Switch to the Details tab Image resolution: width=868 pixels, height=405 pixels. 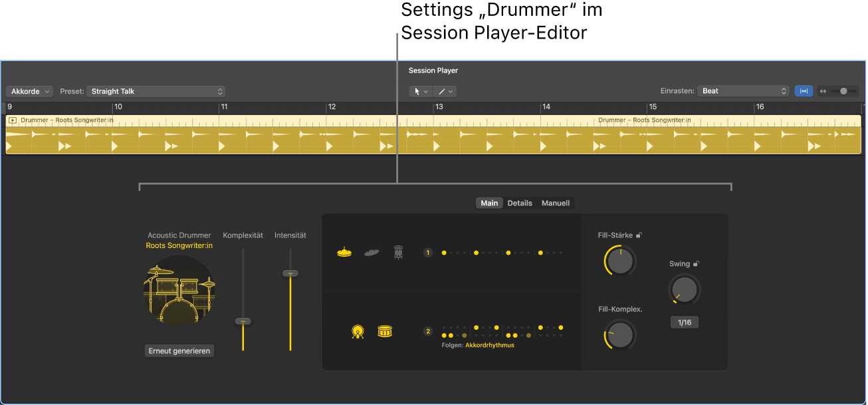pyautogui.click(x=520, y=203)
